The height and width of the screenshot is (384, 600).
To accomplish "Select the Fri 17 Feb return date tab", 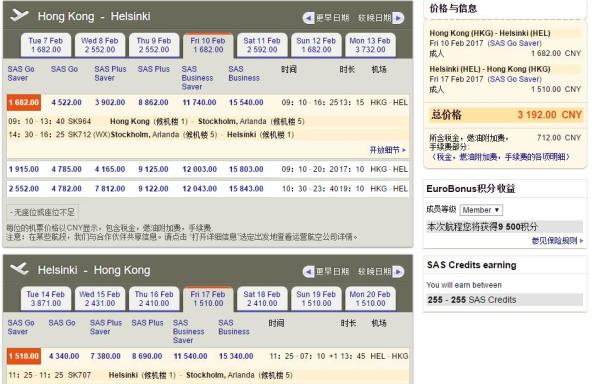I will pos(208,299).
